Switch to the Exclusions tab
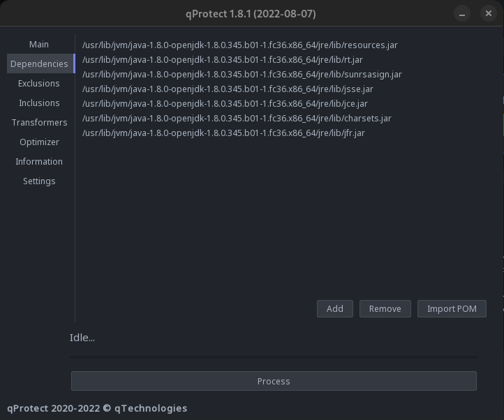The width and height of the screenshot is (504, 420). [39, 83]
